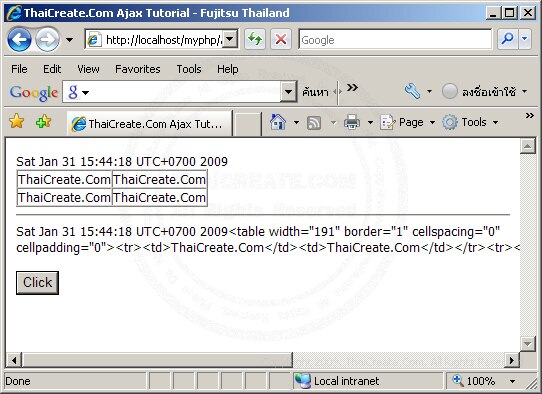The height and width of the screenshot is (394, 542).
Task: Refresh the page with green arrows icon
Action: (255, 40)
